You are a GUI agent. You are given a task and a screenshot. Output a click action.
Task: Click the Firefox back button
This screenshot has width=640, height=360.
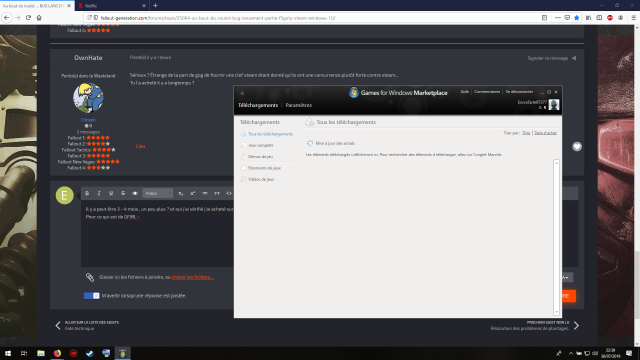click(x=7, y=18)
